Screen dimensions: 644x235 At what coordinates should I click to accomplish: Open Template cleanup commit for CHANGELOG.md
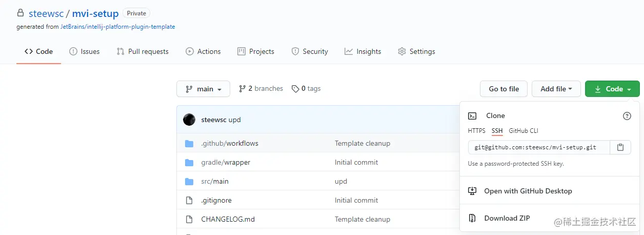[363, 220]
